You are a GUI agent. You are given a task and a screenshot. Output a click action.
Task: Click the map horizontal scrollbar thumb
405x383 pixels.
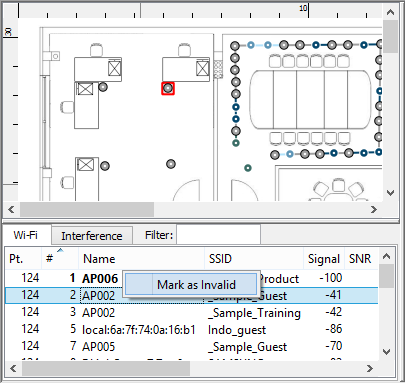pos(87,209)
